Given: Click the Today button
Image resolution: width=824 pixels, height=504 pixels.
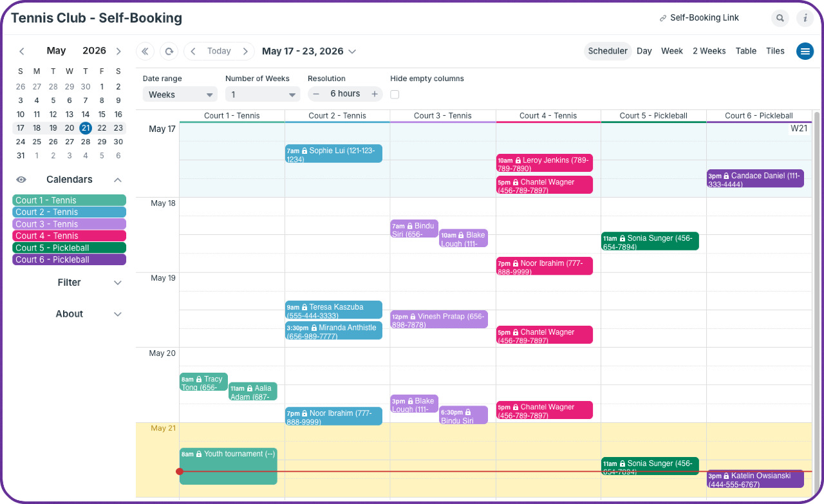Looking at the screenshot, I should point(219,51).
